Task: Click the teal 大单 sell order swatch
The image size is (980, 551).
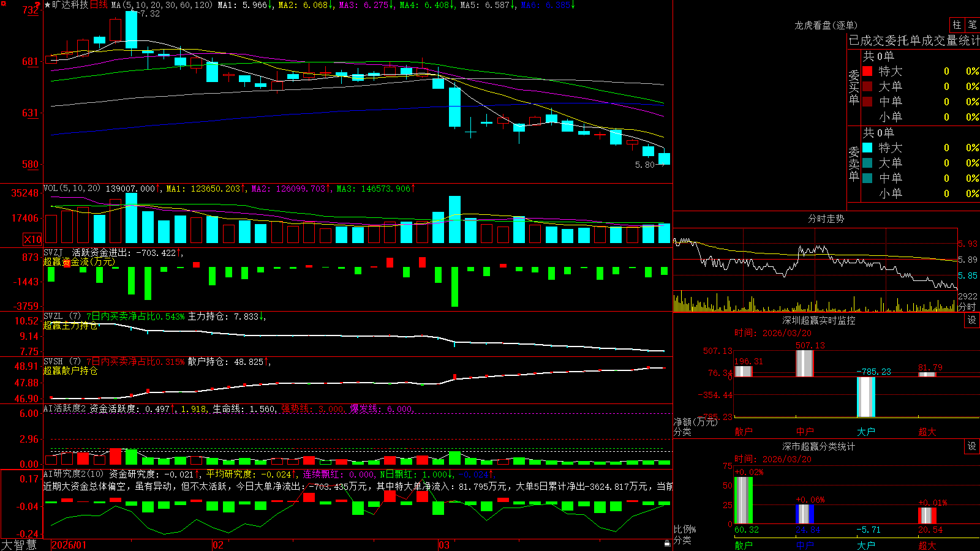Action: click(867, 163)
